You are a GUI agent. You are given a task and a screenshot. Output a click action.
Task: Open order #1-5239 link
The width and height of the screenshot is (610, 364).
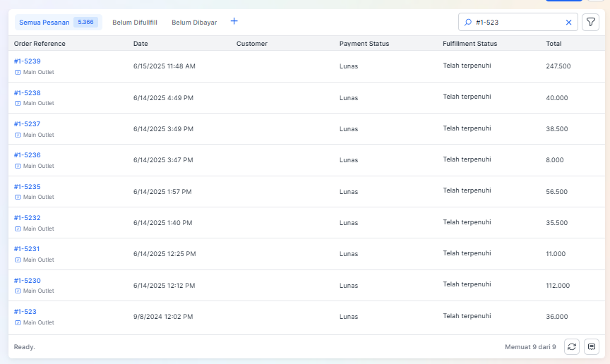pos(28,61)
